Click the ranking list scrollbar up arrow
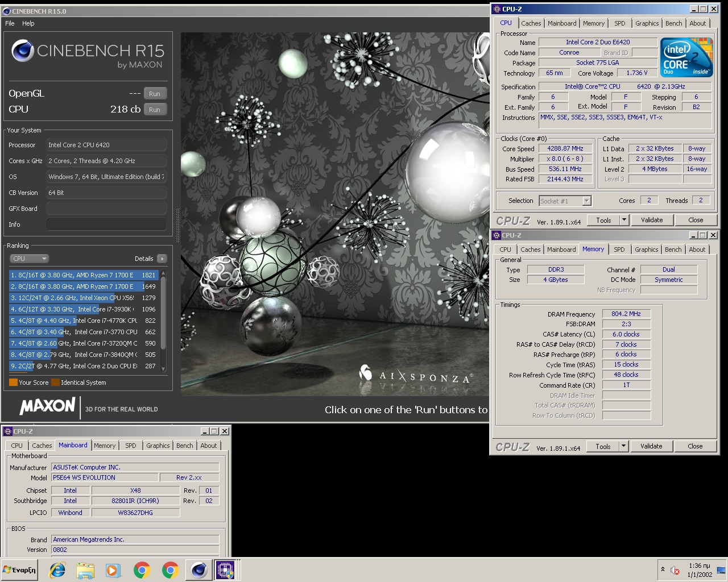Screen dimensions: 728x582 (163, 273)
